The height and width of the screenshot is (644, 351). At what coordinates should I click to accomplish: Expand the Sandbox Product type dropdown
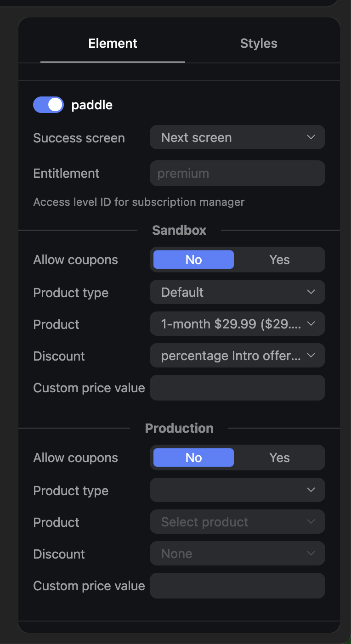(x=237, y=292)
